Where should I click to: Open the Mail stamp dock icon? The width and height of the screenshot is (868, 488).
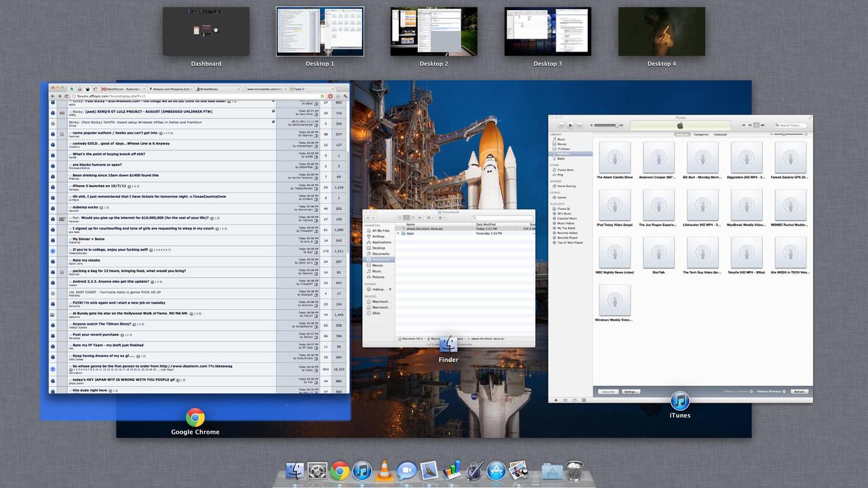(x=429, y=470)
